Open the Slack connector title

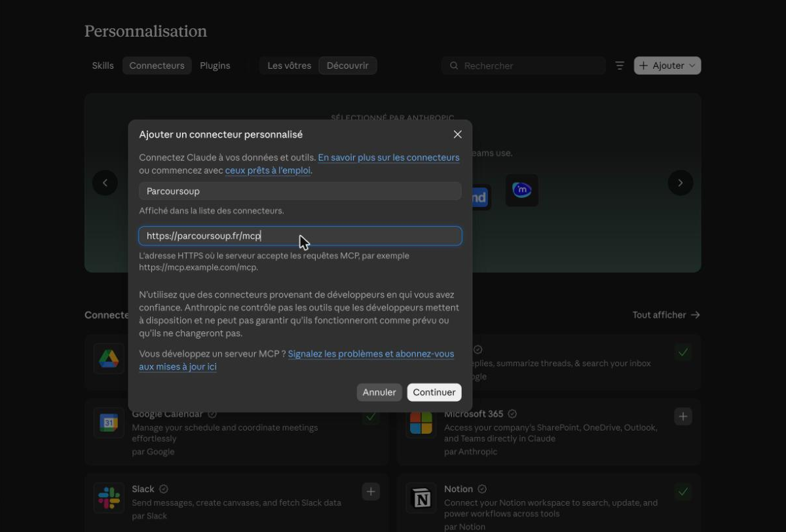click(143, 489)
